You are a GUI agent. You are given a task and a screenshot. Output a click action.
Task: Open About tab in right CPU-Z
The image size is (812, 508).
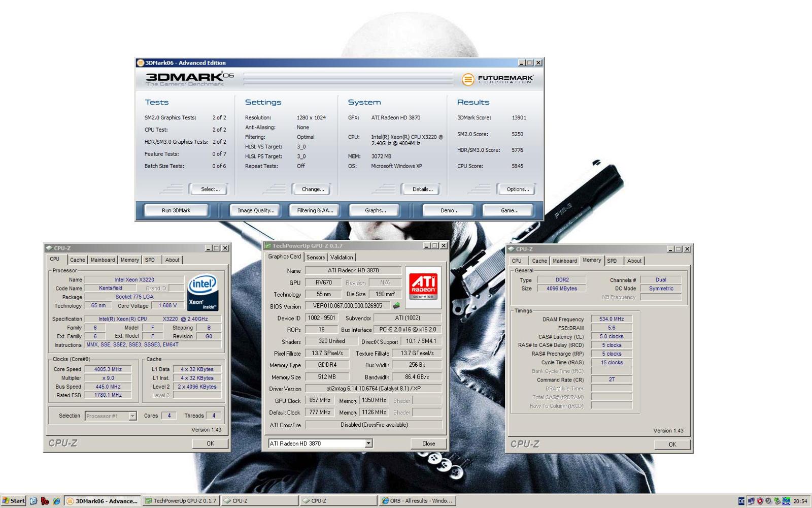(634, 261)
